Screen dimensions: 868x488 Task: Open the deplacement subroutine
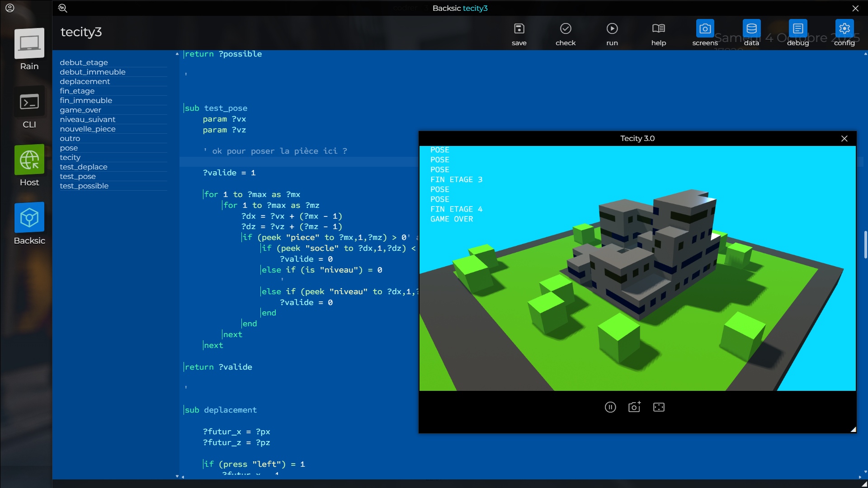click(85, 81)
